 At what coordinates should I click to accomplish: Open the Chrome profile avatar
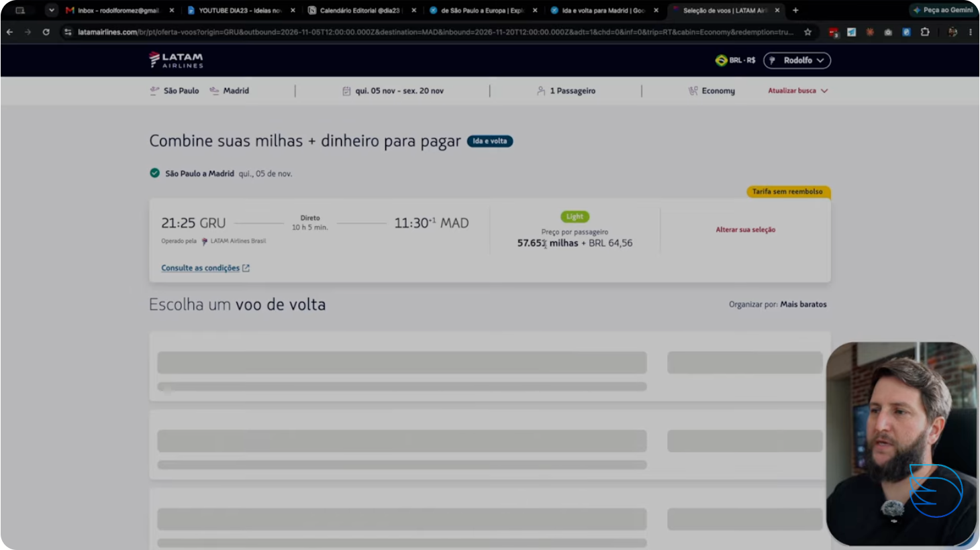click(952, 32)
